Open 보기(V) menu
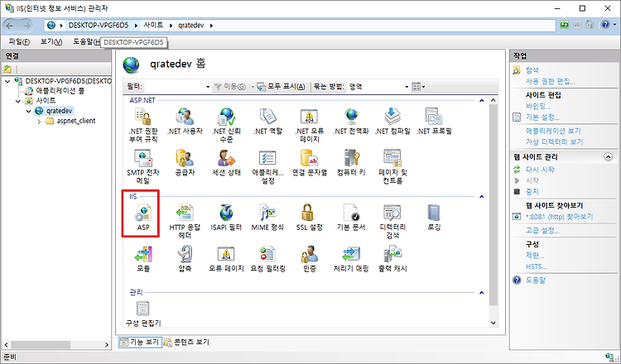Screen dimensions: 621x364 pyautogui.click(x=51, y=41)
